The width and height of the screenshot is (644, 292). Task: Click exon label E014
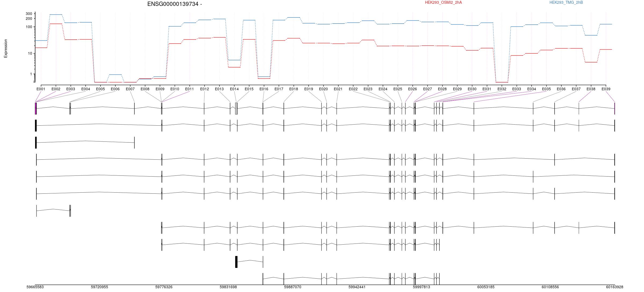tap(234, 89)
